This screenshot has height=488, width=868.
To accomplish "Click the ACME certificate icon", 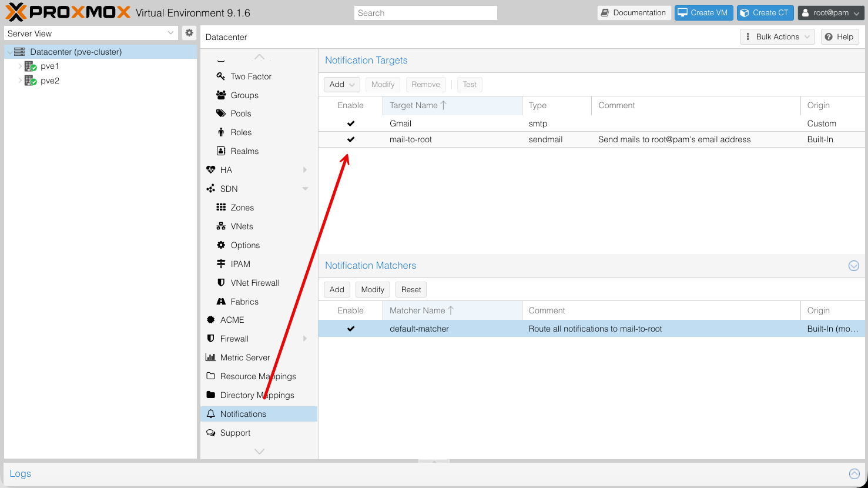I will [x=211, y=320].
